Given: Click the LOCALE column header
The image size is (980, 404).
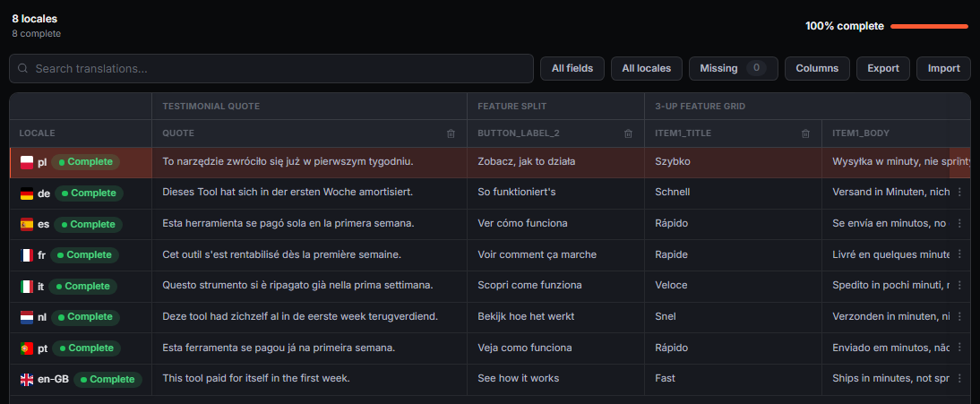Looking at the screenshot, I should (81, 133).
